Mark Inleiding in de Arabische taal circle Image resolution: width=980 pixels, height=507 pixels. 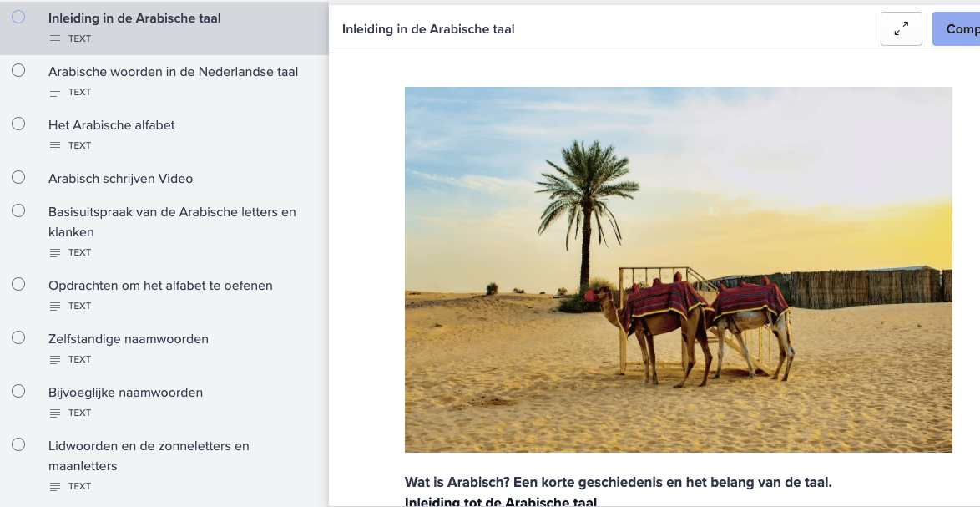click(18, 17)
